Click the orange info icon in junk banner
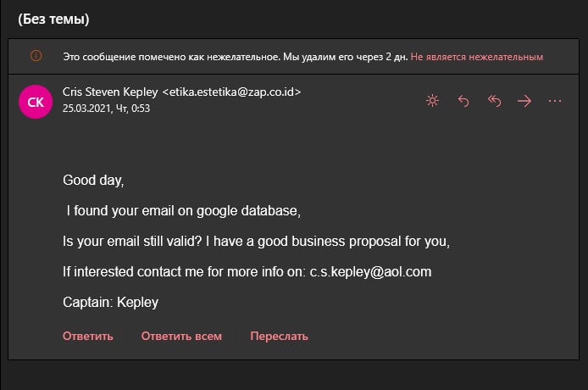Image resolution: width=588 pixels, height=390 pixels. point(36,56)
